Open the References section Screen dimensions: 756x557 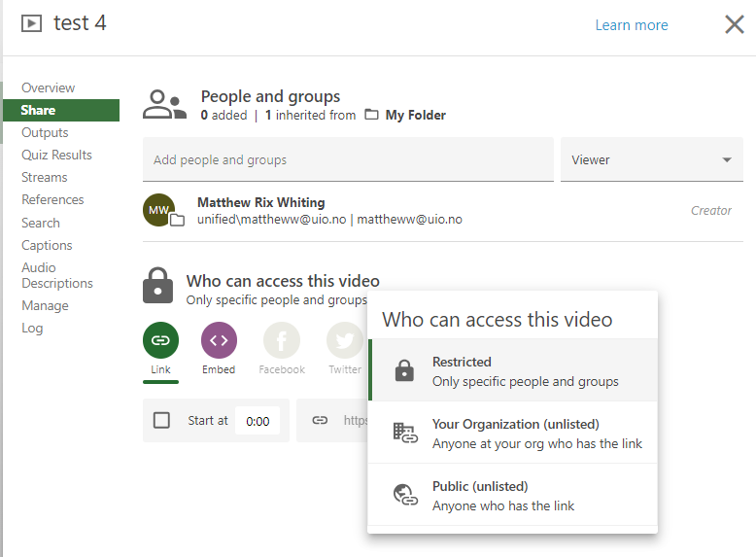52,199
